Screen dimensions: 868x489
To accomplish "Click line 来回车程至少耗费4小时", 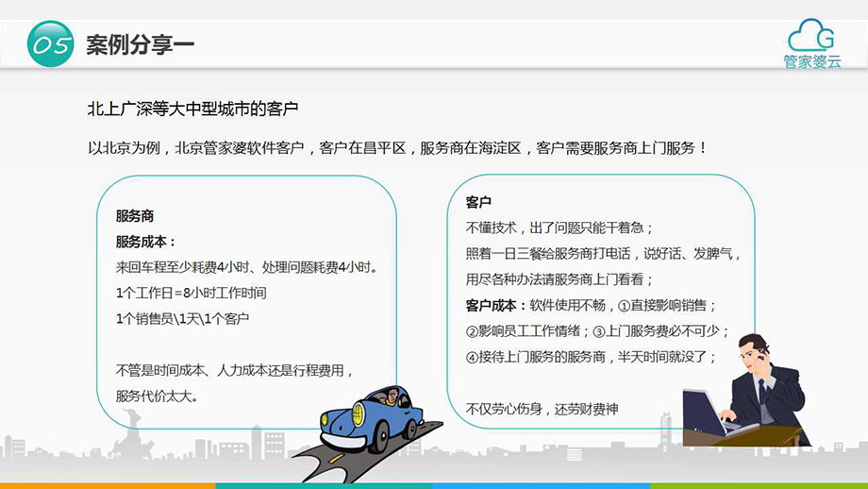I will point(248,267).
